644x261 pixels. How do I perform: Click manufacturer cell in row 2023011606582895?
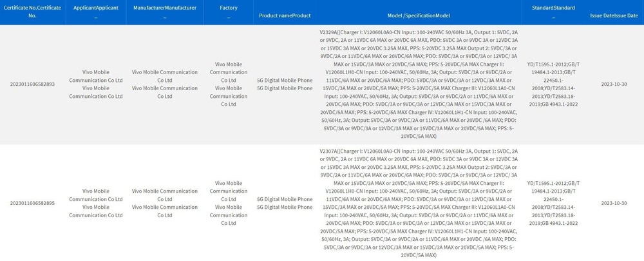165,203
